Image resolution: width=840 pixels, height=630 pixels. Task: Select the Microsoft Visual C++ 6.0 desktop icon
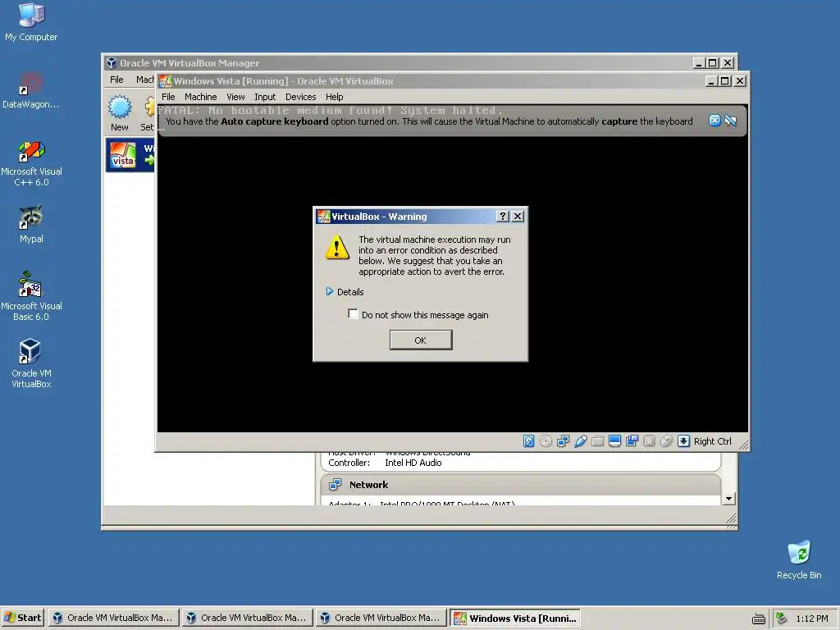pyautogui.click(x=31, y=163)
